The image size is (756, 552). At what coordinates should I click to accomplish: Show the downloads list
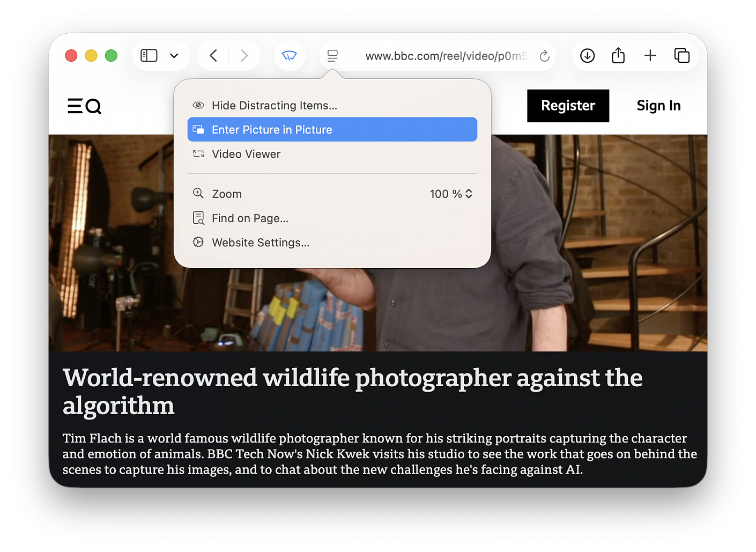587,56
